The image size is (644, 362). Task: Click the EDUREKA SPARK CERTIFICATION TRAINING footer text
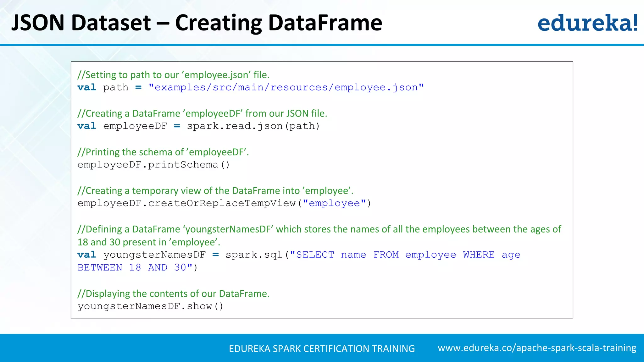point(322,348)
